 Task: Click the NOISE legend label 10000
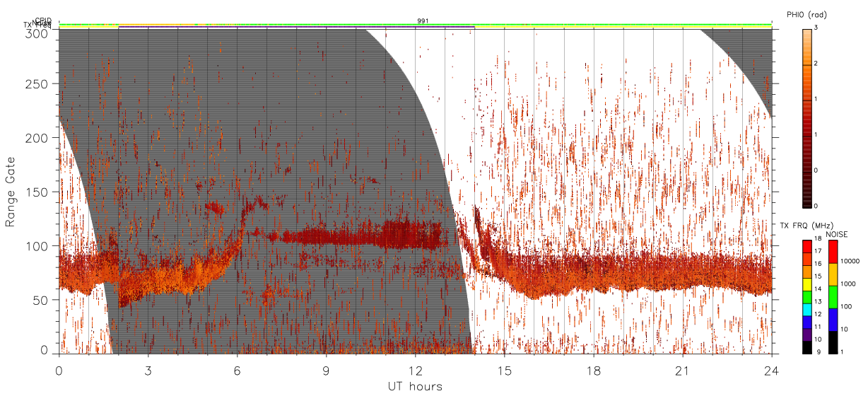(850, 262)
